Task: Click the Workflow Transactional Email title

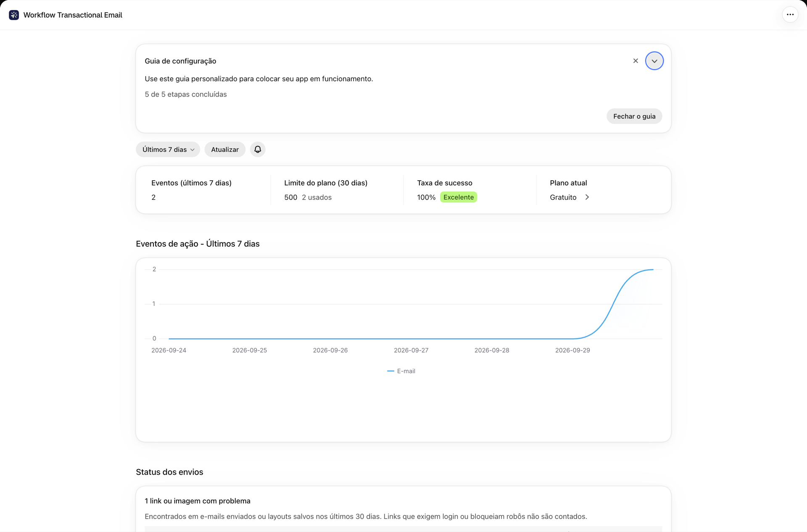Action: point(73,15)
